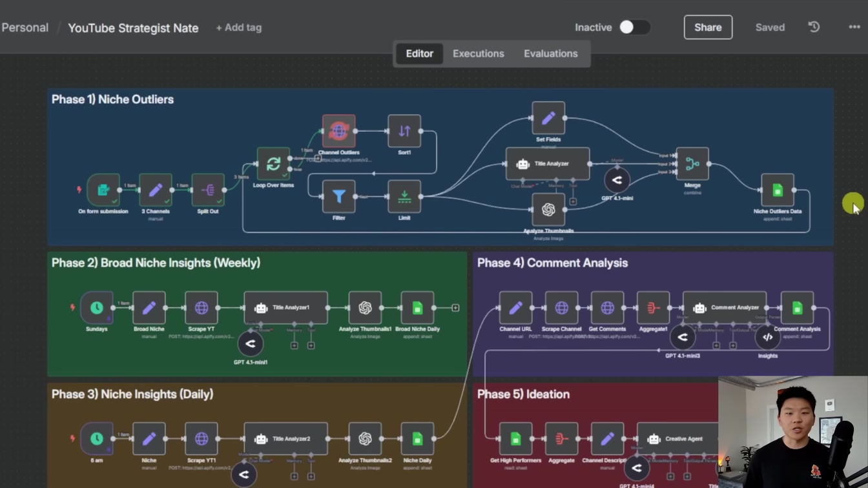Click the YouTube Strategist Nate workflow title

tap(133, 28)
